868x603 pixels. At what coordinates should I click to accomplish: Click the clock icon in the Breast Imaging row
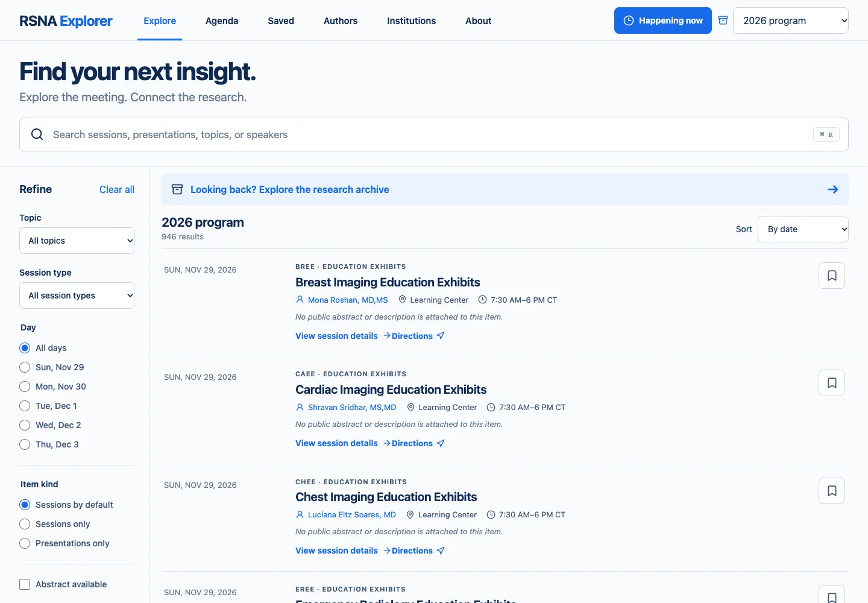(482, 300)
